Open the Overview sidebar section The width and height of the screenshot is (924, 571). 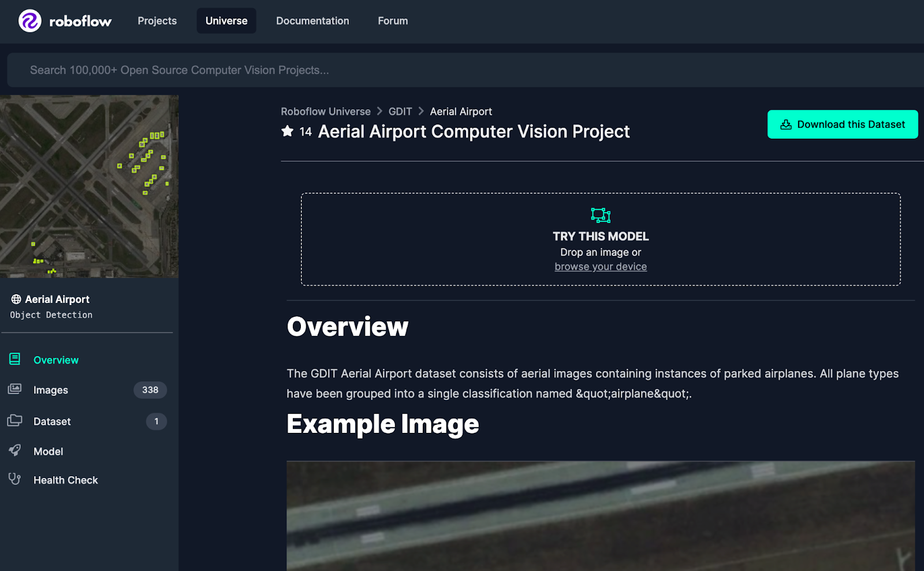[x=56, y=360]
